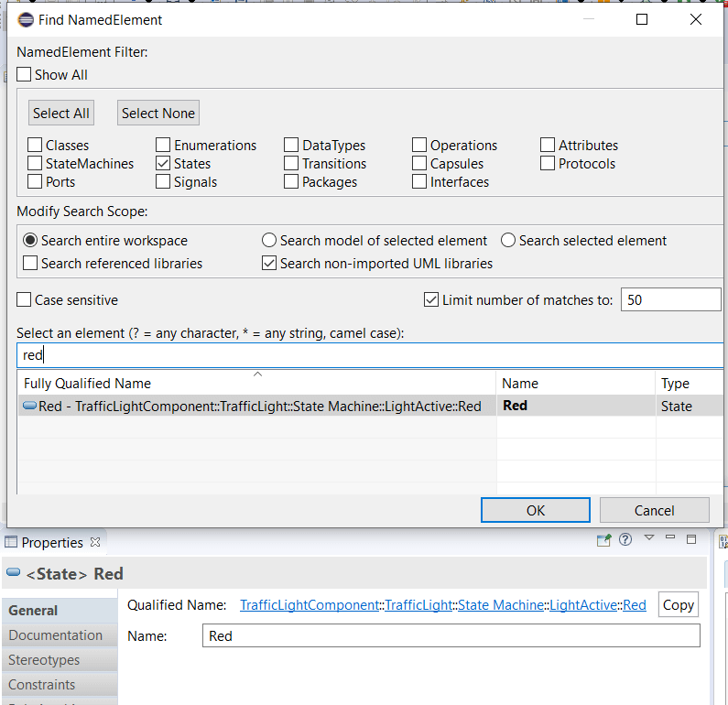Click the Eclipse icon in dialog title
Viewport: 728px width, 705px height.
(x=26, y=19)
